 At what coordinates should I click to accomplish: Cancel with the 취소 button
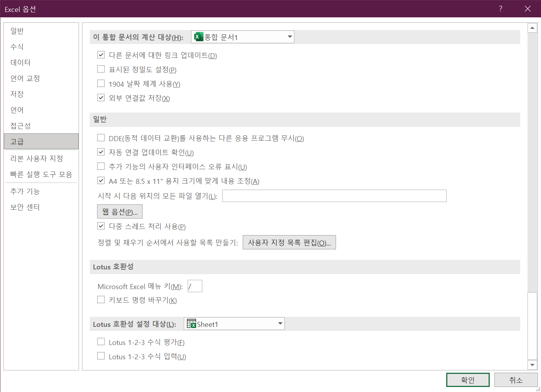pyautogui.click(x=516, y=380)
